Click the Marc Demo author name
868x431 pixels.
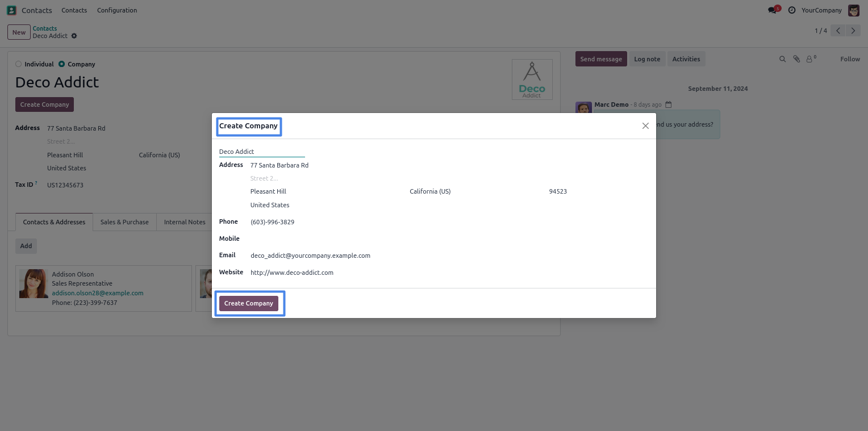[611, 104]
